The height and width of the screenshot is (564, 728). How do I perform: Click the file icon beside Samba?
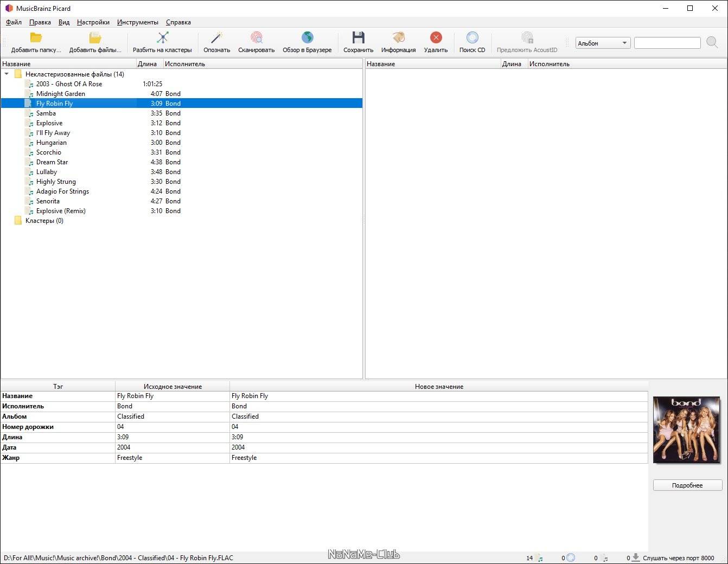29,113
